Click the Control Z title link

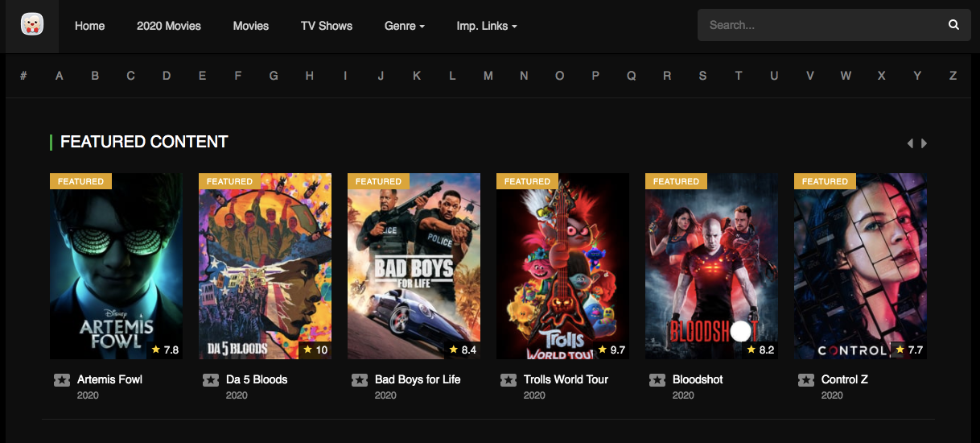click(845, 379)
